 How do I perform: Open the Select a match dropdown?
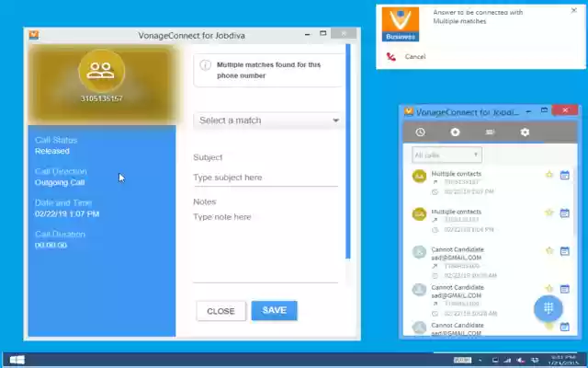click(268, 121)
